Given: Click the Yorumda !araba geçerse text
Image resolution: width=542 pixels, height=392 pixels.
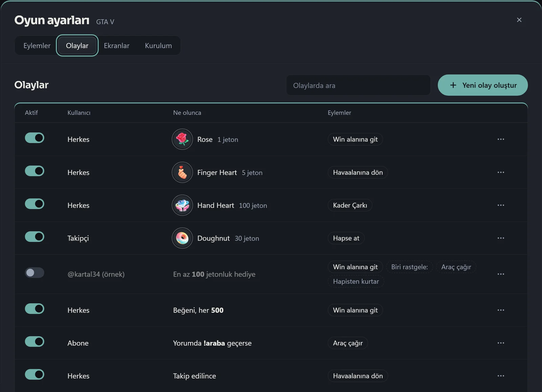Looking at the screenshot, I should pyautogui.click(x=212, y=343).
